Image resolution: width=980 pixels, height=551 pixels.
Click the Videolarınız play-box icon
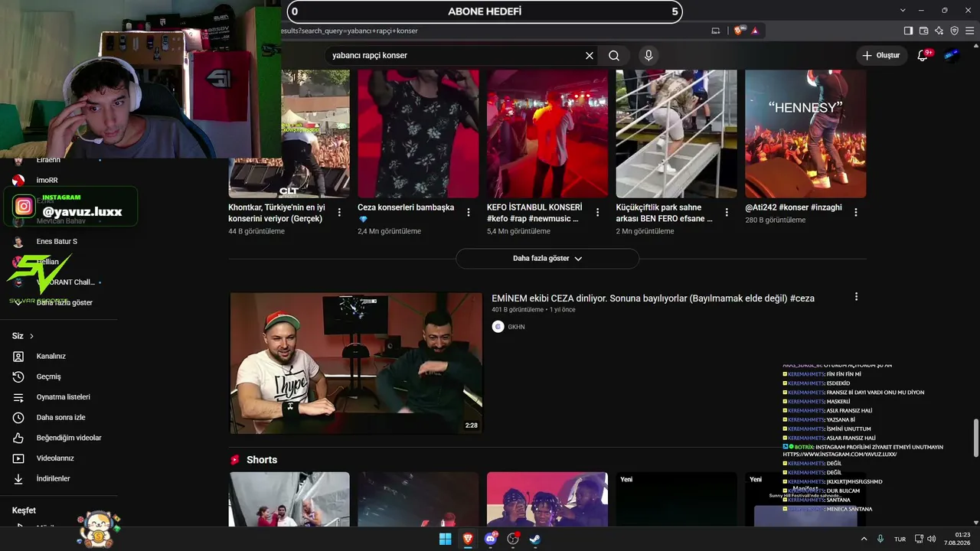tap(18, 458)
